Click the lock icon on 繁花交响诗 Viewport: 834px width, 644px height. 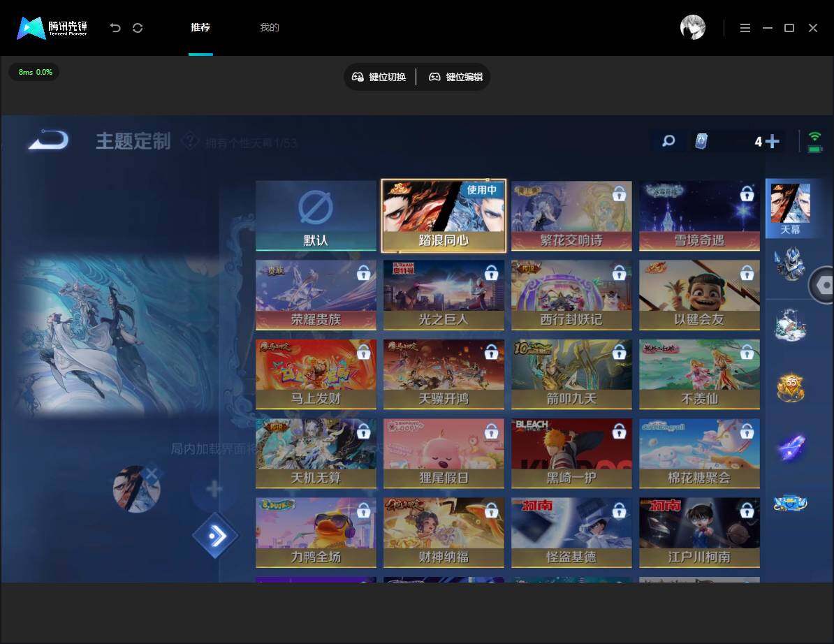(x=619, y=193)
